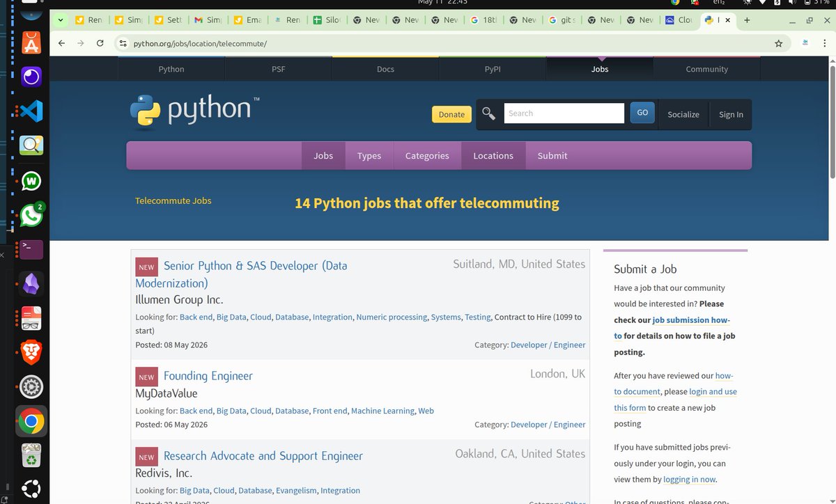The height and width of the screenshot is (504, 836).
Task: Click Numeric processing tag under Illumen Group
Action: pos(392,317)
